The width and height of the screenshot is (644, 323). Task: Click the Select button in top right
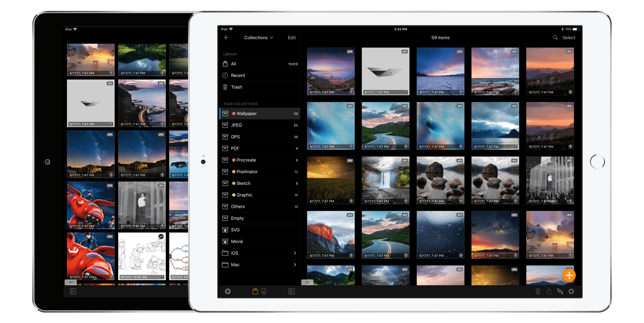(x=569, y=38)
